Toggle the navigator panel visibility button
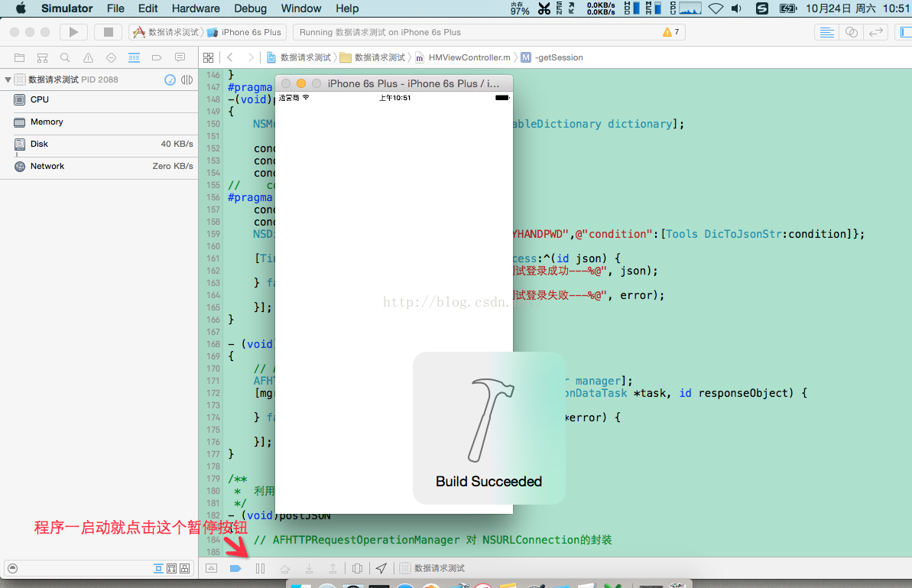The image size is (912, 588). pos(904,32)
